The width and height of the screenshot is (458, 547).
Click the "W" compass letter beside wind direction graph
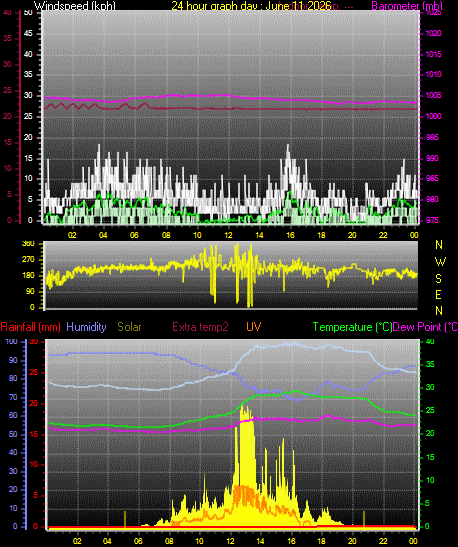(440, 262)
